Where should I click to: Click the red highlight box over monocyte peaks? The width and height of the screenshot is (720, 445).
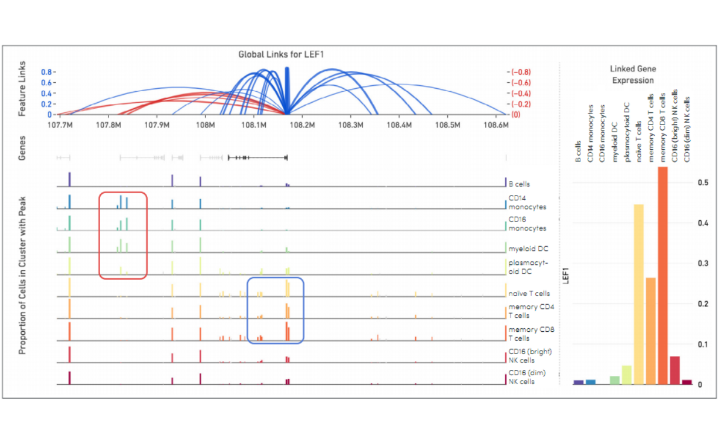click(x=123, y=235)
